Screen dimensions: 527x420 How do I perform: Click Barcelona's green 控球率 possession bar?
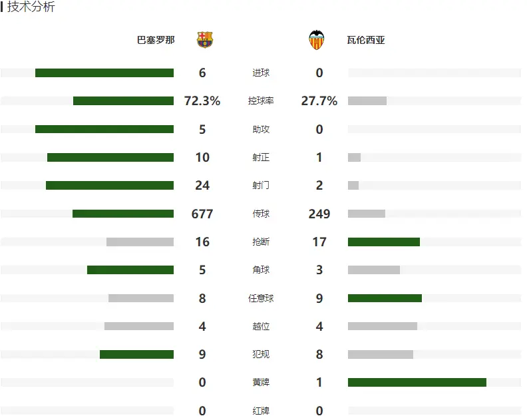(123, 101)
